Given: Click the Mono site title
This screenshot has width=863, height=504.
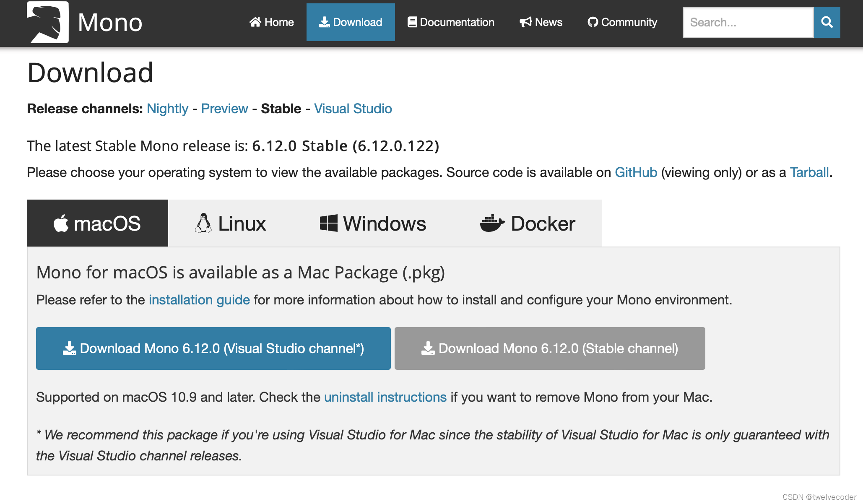Looking at the screenshot, I should [x=110, y=22].
